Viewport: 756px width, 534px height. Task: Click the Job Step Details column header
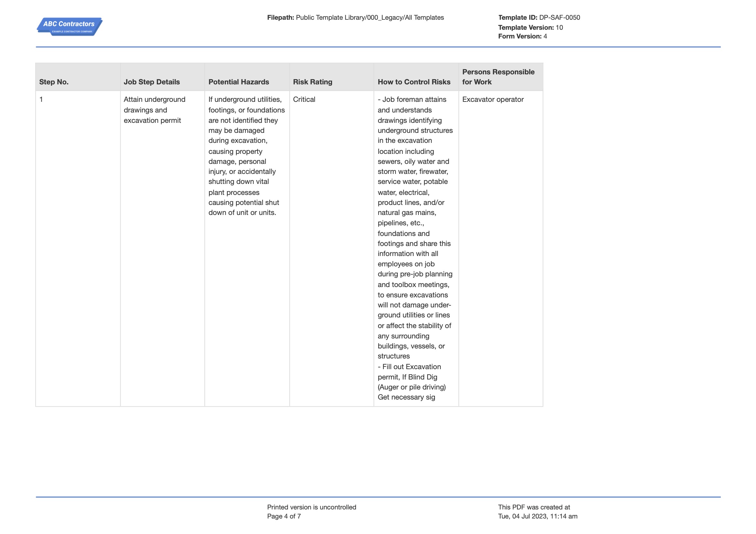pyautogui.click(x=152, y=82)
